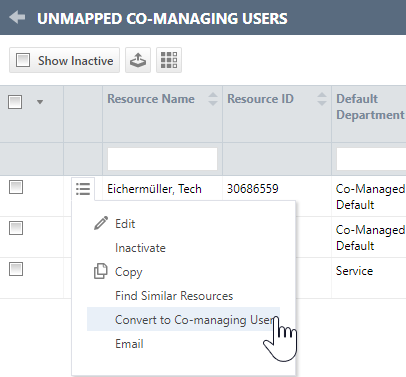Click the Default Department column header

click(370, 107)
